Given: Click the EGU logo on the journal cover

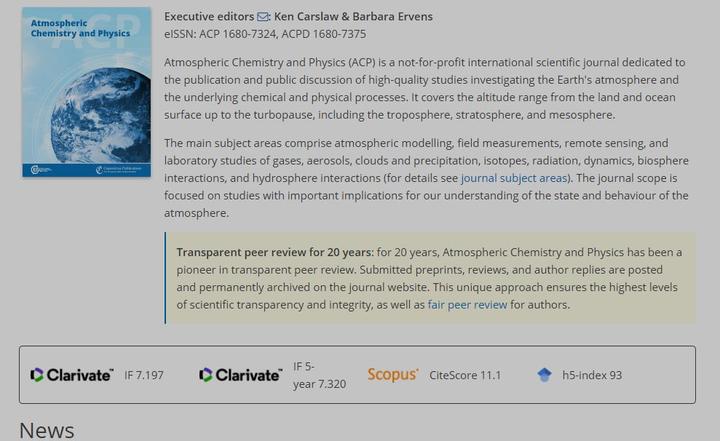Looking at the screenshot, I should tap(37, 167).
